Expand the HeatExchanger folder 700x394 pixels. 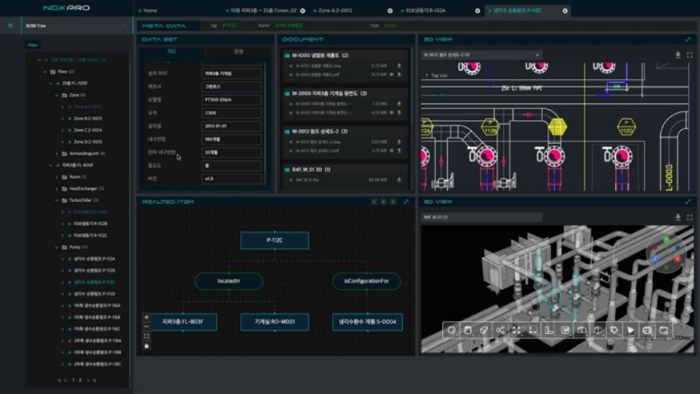point(57,189)
